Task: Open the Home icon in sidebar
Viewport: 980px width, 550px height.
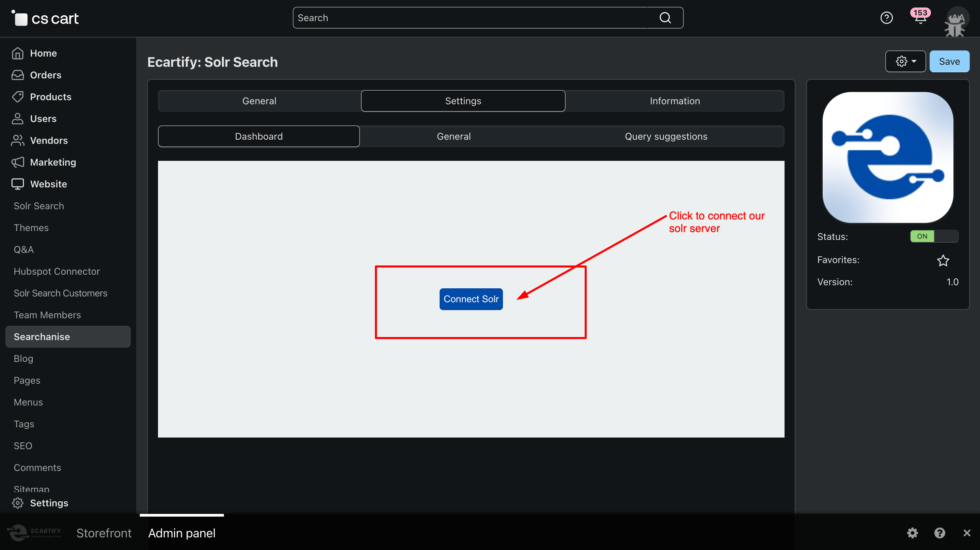Action: [17, 53]
